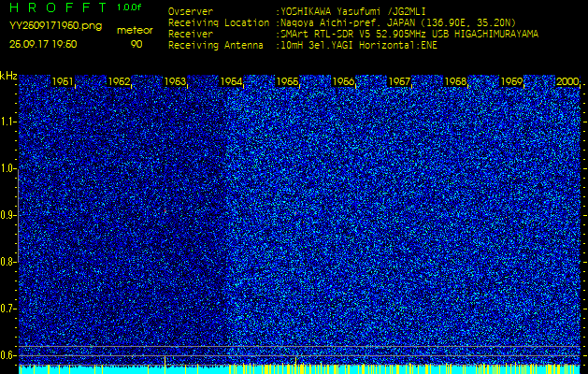Click the Receiver label
This screenshot has width=588, height=374.
tap(191, 35)
